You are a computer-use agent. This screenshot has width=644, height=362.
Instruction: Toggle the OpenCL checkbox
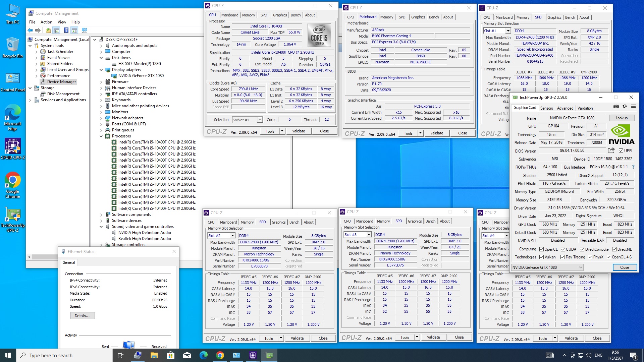tap(541, 249)
